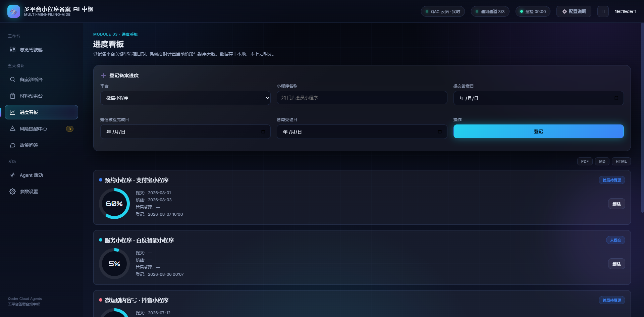This screenshot has height=317, width=644.
Task: Click the plus icon beside 登记备案进度
Action: tap(103, 75)
